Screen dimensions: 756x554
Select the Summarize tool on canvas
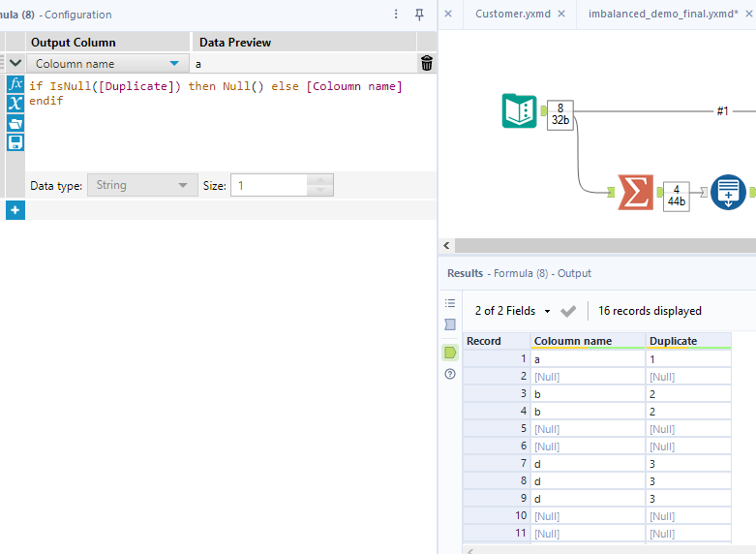635,193
